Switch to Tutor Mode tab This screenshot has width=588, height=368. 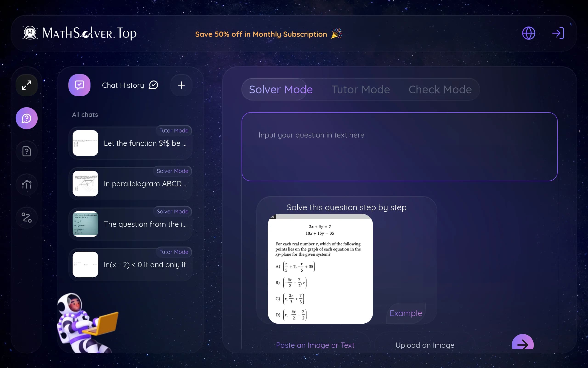(x=361, y=89)
